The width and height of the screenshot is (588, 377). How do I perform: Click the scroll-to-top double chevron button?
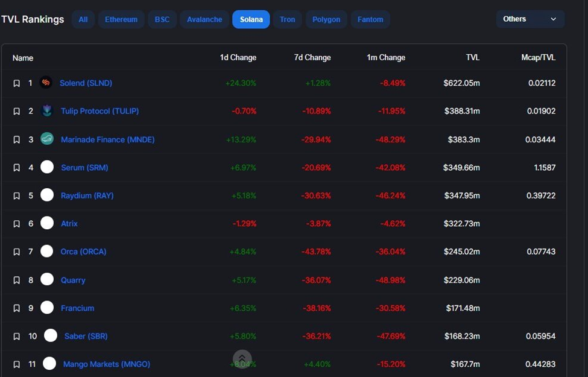pyautogui.click(x=242, y=359)
